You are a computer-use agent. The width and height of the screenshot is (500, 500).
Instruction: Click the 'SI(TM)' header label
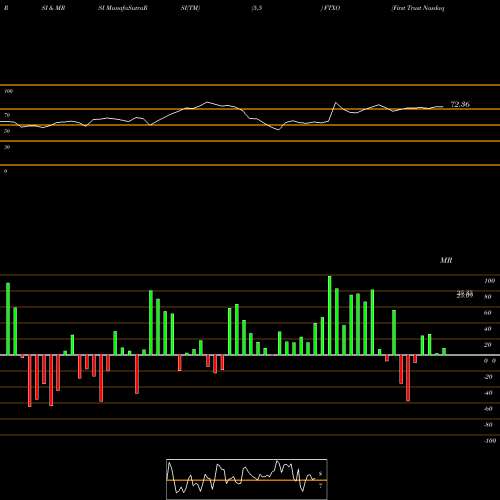(x=190, y=8)
